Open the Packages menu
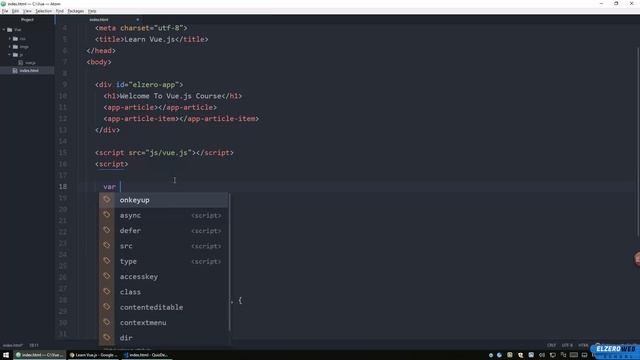 coord(76,11)
